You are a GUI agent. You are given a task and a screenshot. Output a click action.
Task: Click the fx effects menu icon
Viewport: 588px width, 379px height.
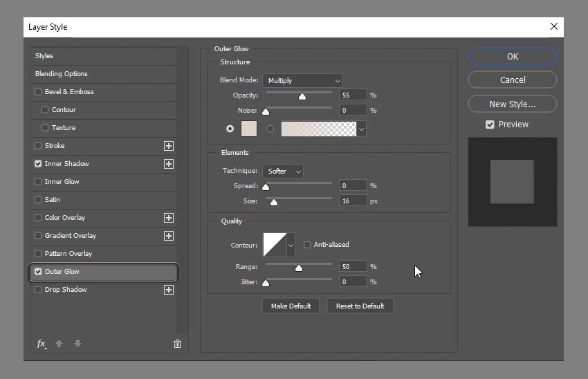tap(42, 344)
